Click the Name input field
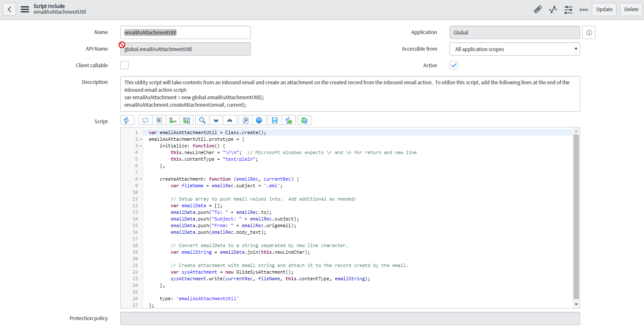The height and width of the screenshot is (328, 644). pos(185,32)
